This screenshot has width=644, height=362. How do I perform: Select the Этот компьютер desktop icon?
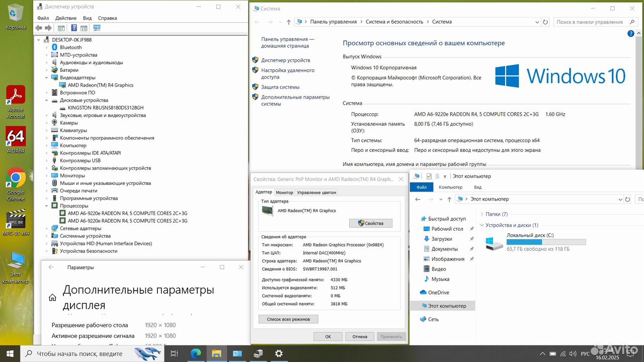pos(16,267)
